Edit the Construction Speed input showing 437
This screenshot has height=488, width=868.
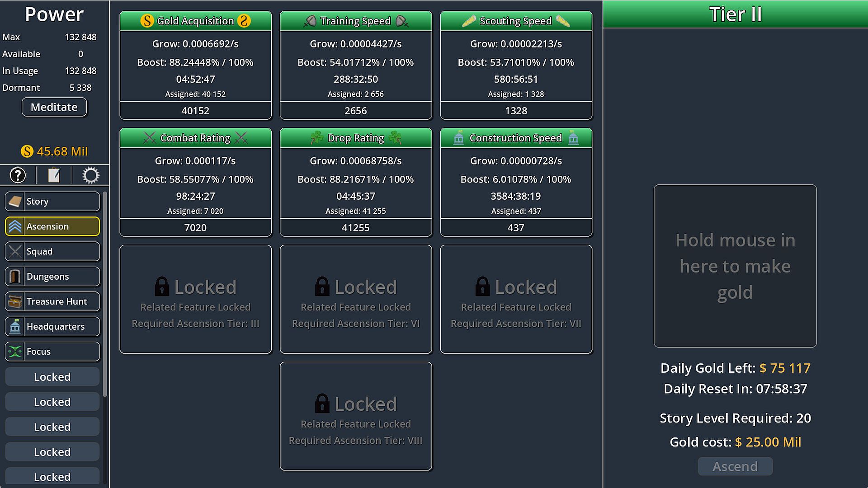coord(516,228)
